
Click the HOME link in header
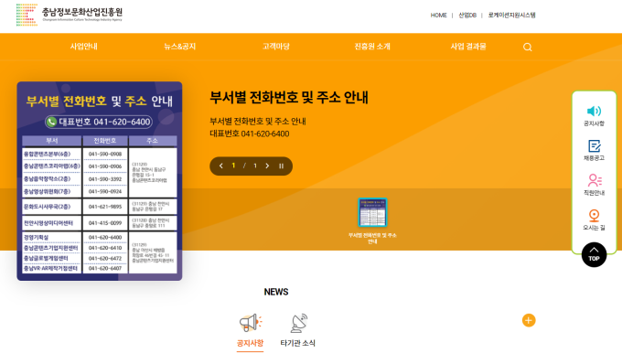[438, 16]
